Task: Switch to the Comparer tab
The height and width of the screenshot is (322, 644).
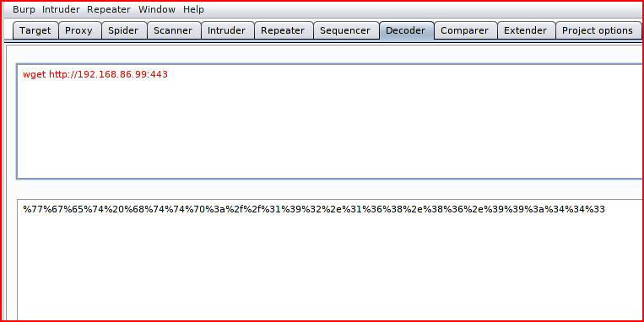Action: coord(465,30)
